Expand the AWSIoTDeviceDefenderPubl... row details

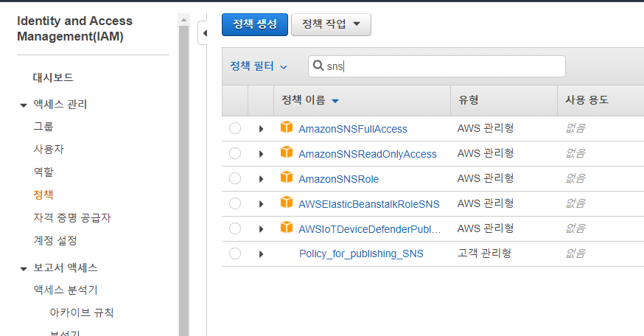click(262, 229)
